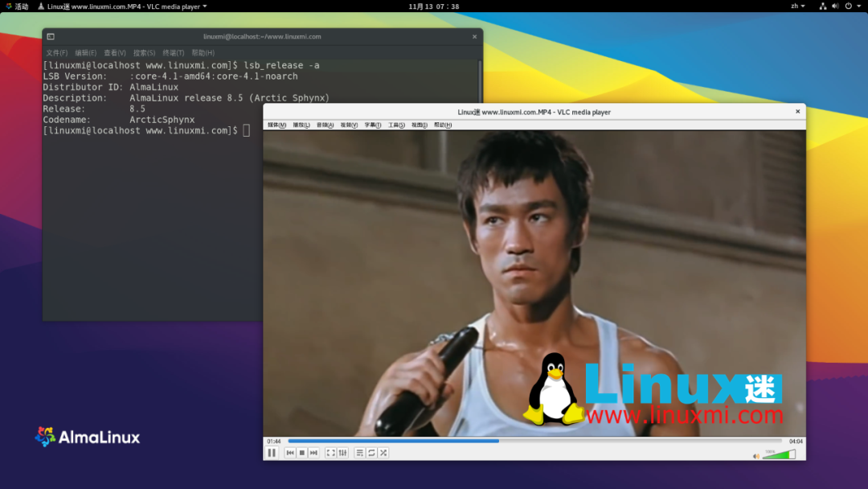
Task: Skip to next media in VLC
Action: pyautogui.click(x=314, y=453)
